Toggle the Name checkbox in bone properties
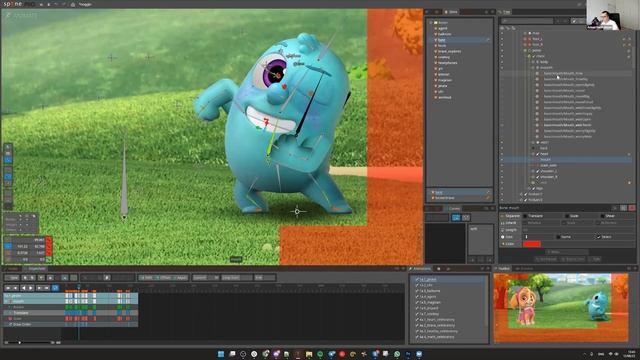640x360 pixels. pyautogui.click(x=558, y=237)
